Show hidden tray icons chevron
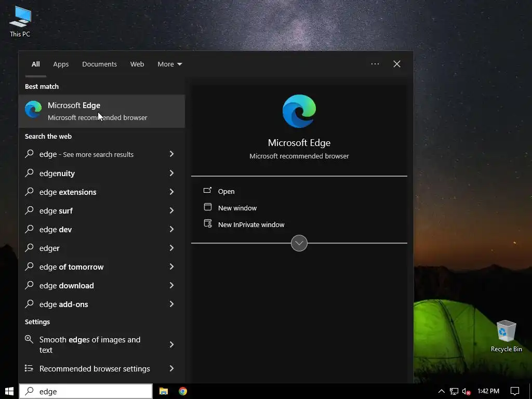This screenshot has height=399, width=532. pos(441,391)
